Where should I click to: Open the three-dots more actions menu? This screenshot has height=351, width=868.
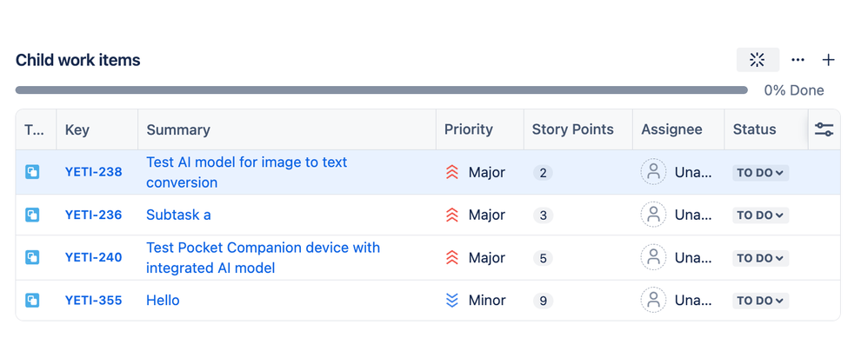point(798,60)
